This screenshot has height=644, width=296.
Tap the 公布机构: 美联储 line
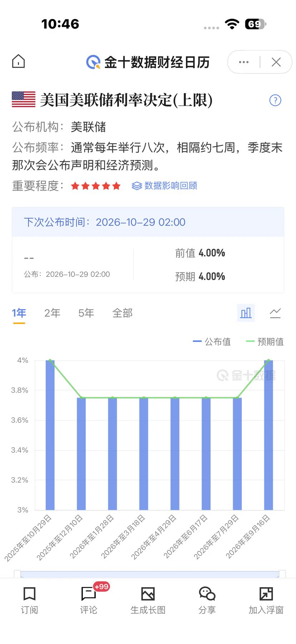[59, 127]
